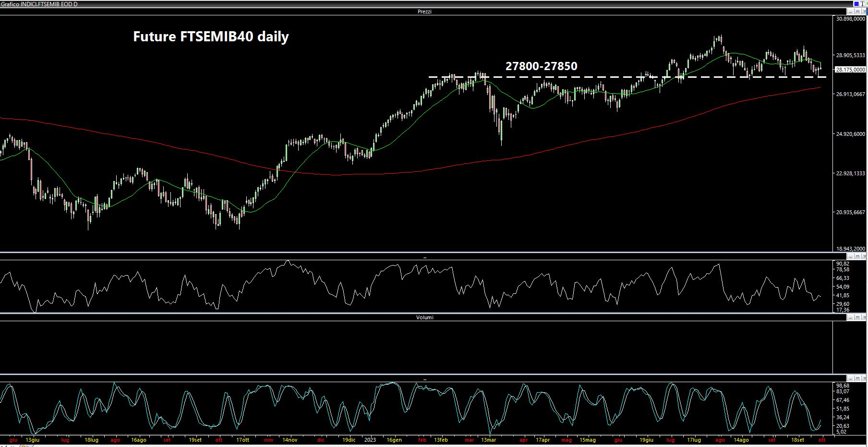Select the T text tool icon
The height and width of the screenshot is (447, 868).
click(x=862, y=4)
